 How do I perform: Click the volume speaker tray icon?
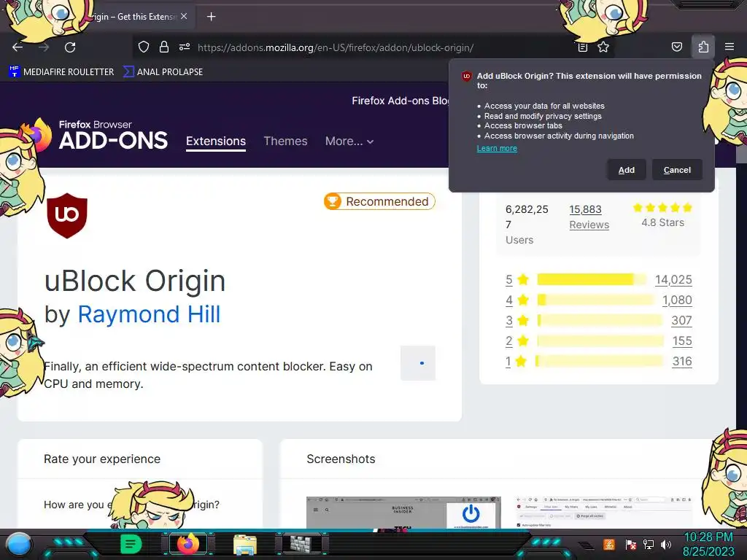coord(665,544)
